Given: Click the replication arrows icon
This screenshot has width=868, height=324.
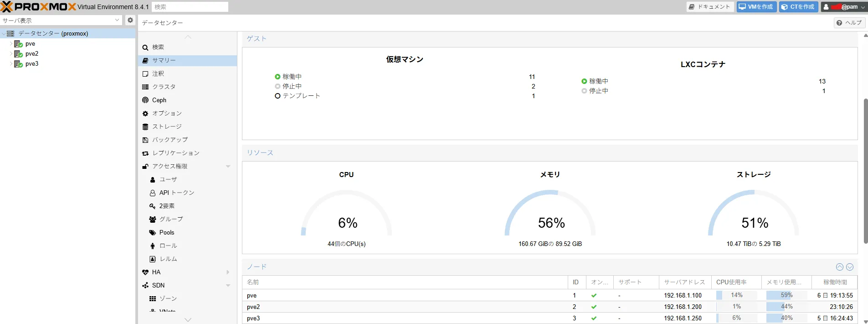Looking at the screenshot, I should tap(145, 153).
